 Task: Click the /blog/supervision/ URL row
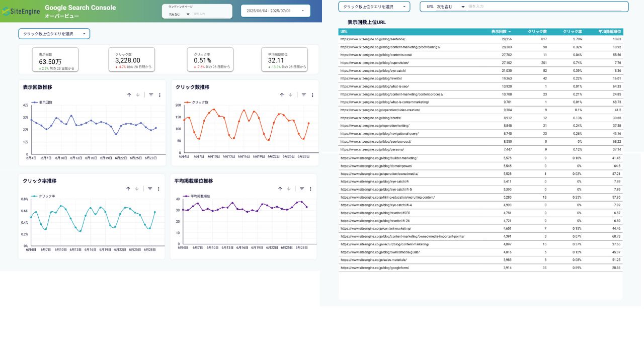click(480, 63)
